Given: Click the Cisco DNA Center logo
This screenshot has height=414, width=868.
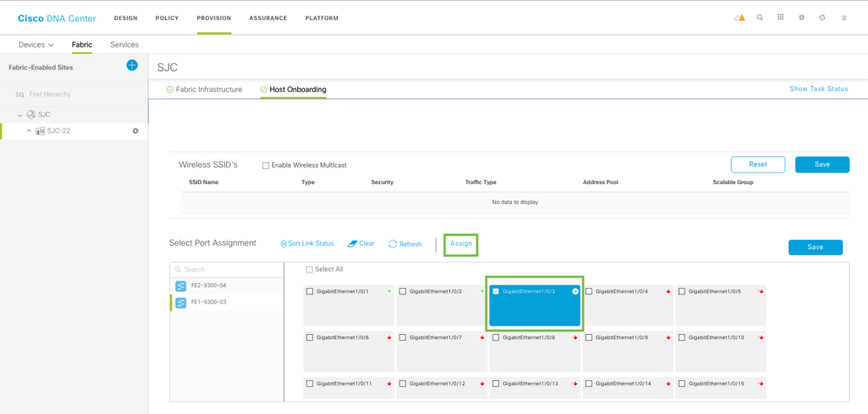Looking at the screenshot, I should [x=56, y=18].
